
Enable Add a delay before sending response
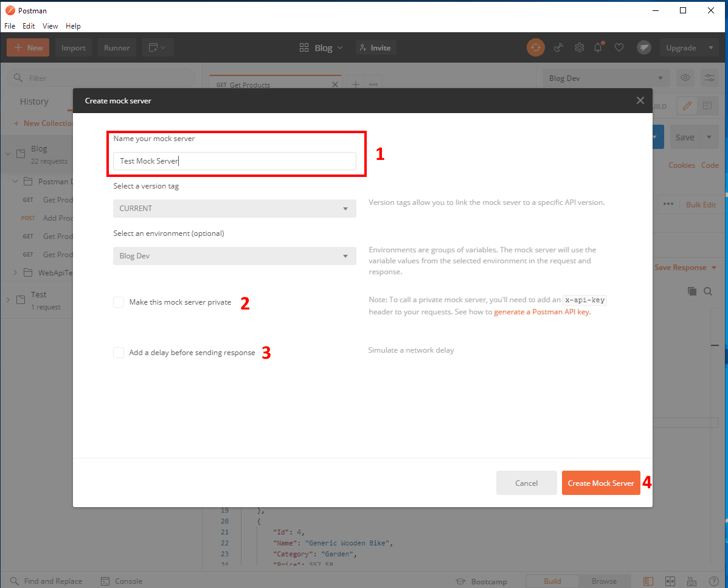(119, 353)
